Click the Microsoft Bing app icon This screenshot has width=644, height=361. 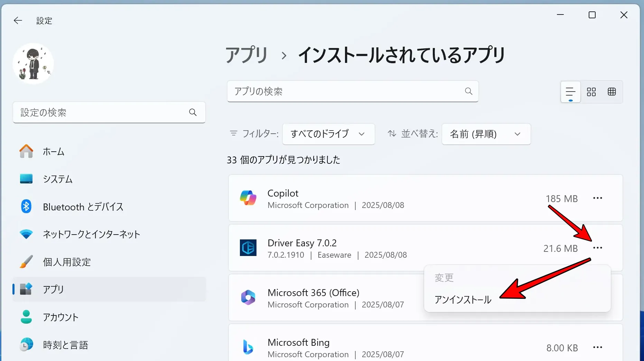click(248, 347)
